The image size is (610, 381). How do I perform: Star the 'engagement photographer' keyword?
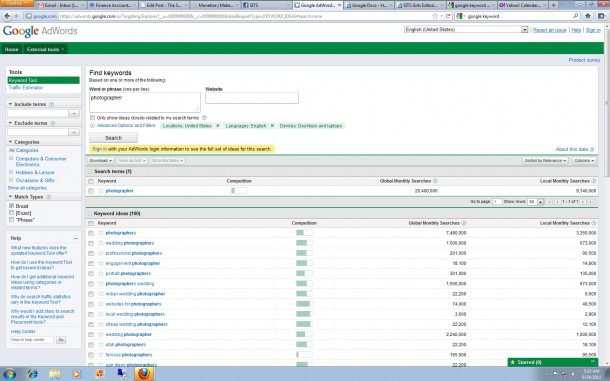[101, 263]
